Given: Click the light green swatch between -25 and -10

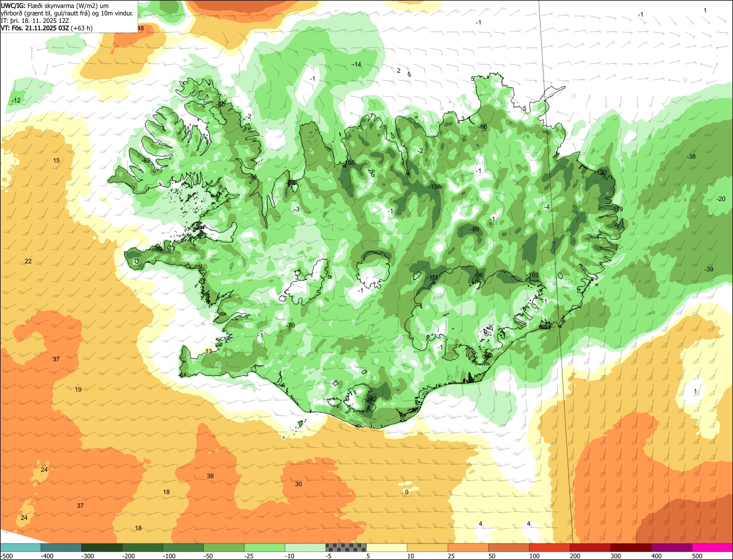Looking at the screenshot, I should [x=264, y=547].
